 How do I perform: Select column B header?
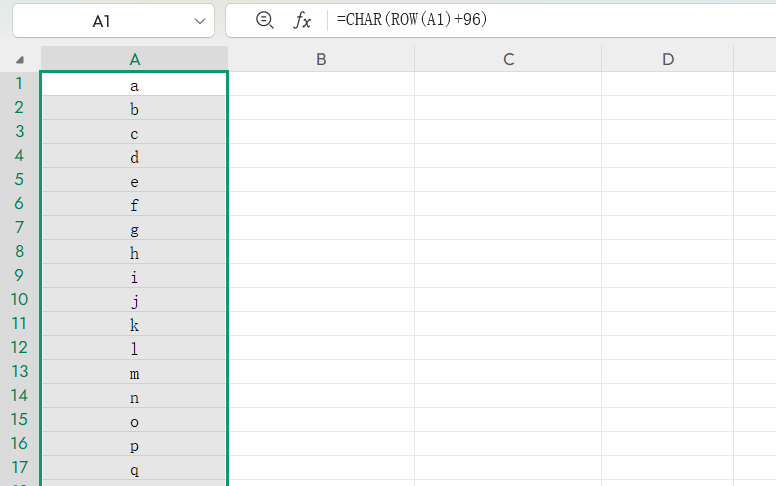click(321, 59)
